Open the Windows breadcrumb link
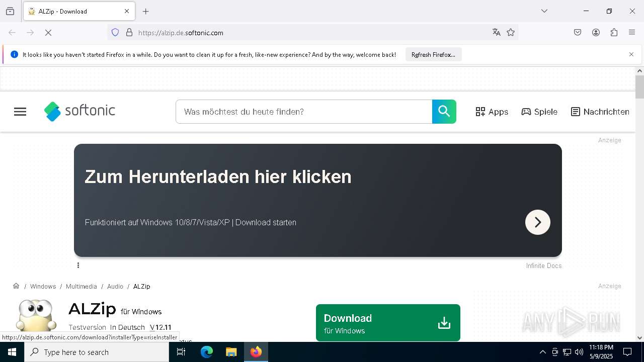The image size is (644, 362). click(x=43, y=287)
